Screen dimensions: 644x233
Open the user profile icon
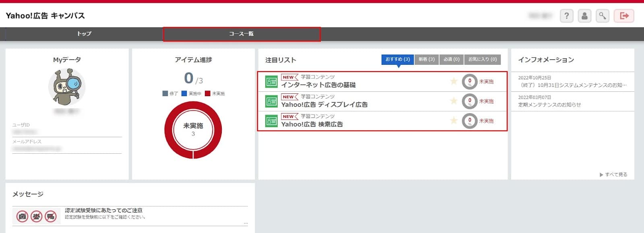point(584,16)
